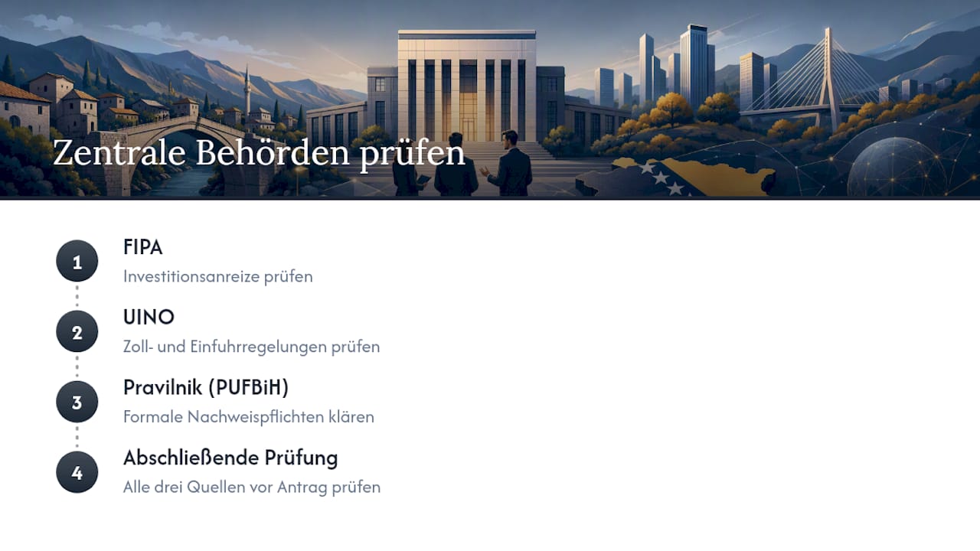Click the Zoll- und Einfuhrregelungen prüfen line

pos(252,347)
